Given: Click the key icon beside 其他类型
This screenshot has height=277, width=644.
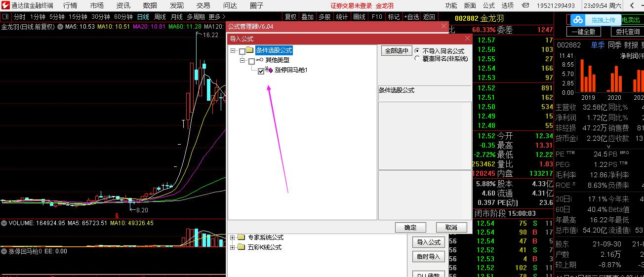Looking at the screenshot, I should pos(260,60).
